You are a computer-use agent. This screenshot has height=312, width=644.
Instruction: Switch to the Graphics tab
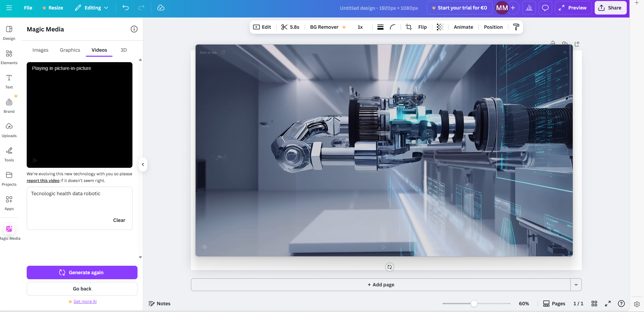point(70,50)
